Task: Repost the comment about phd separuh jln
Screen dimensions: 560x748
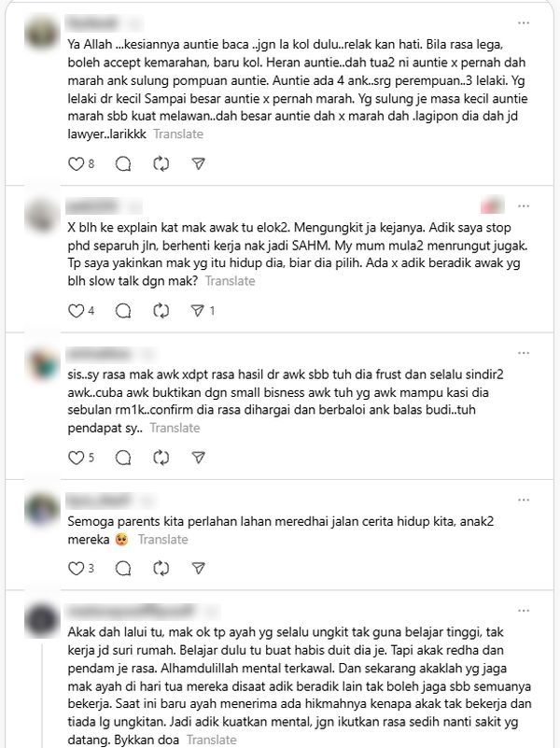Action: (x=161, y=311)
